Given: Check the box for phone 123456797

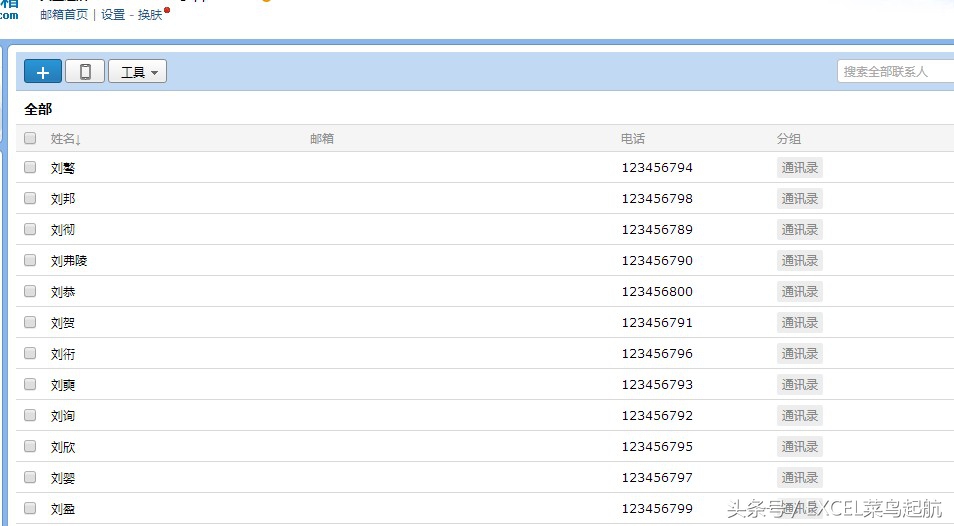Looking at the screenshot, I should 30,477.
